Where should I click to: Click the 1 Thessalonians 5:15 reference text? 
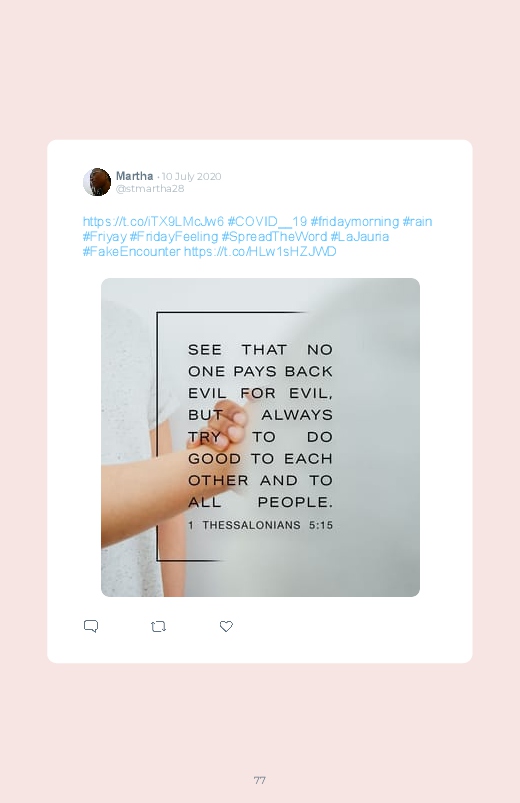click(x=260, y=525)
